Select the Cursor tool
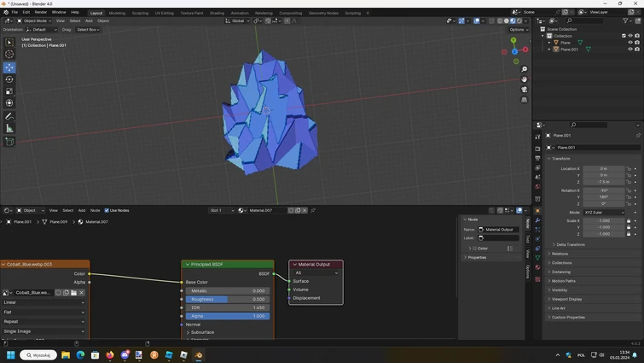The image size is (644, 363). (9, 54)
